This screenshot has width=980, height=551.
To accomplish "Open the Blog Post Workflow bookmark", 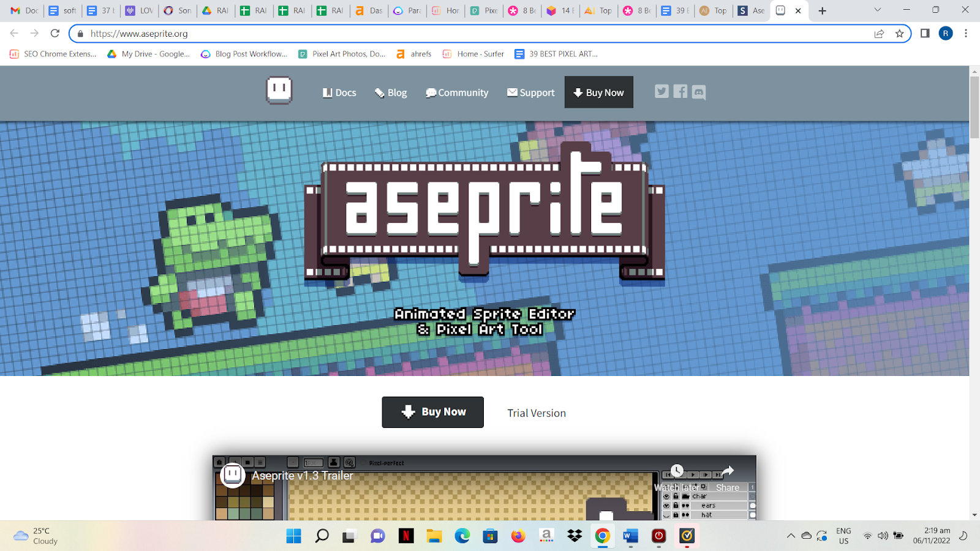I will 244,54.
